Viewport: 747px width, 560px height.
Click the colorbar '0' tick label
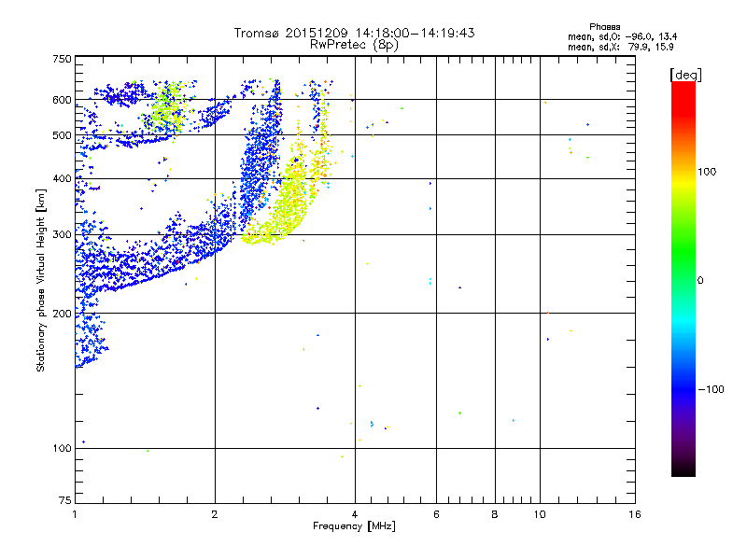pyautogui.click(x=700, y=281)
